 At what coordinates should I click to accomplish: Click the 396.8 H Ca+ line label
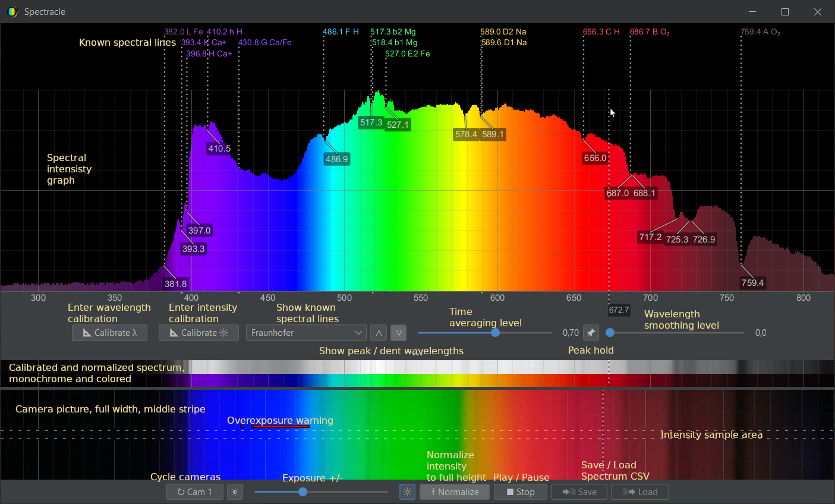(209, 53)
